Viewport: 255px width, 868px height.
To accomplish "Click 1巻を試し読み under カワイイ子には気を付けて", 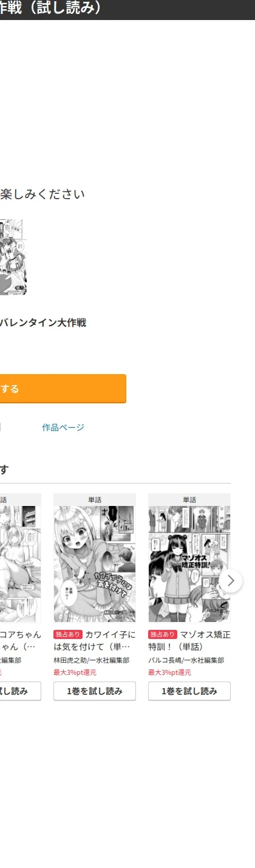I will 95,691.
